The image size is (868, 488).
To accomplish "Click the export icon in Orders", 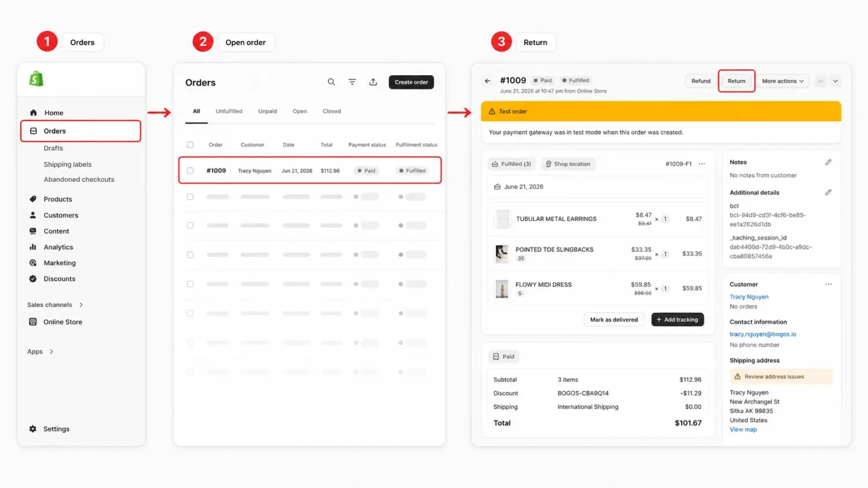I will [x=373, y=82].
